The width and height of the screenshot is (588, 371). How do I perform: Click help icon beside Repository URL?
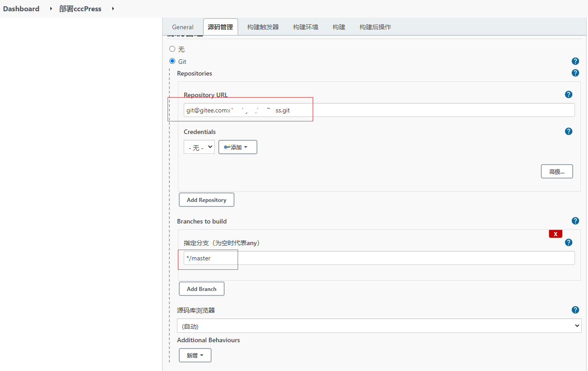(568, 94)
